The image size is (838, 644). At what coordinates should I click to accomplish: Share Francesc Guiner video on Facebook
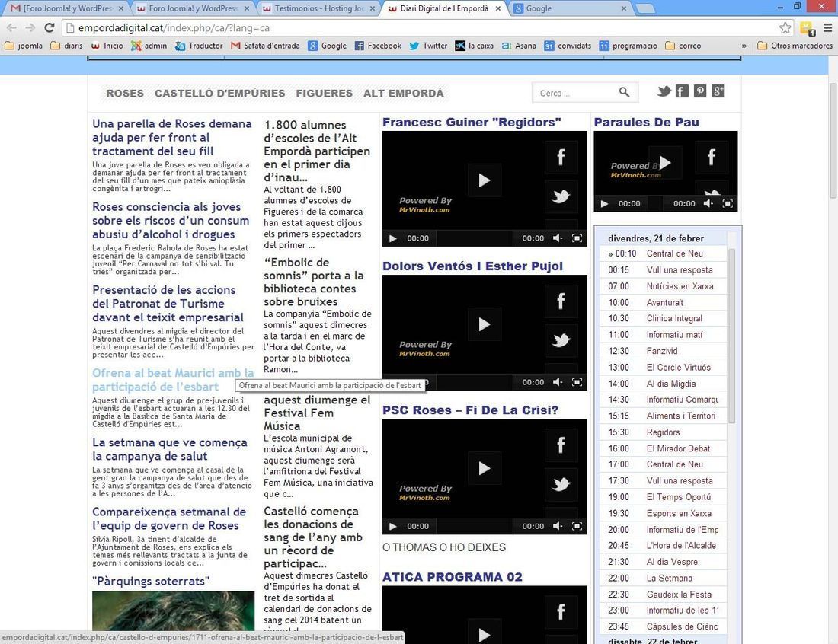click(561, 157)
